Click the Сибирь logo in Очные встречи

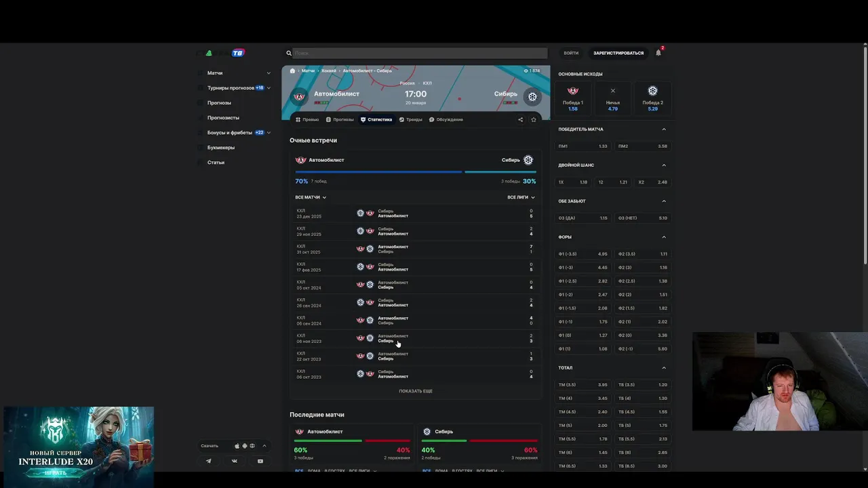pos(528,160)
